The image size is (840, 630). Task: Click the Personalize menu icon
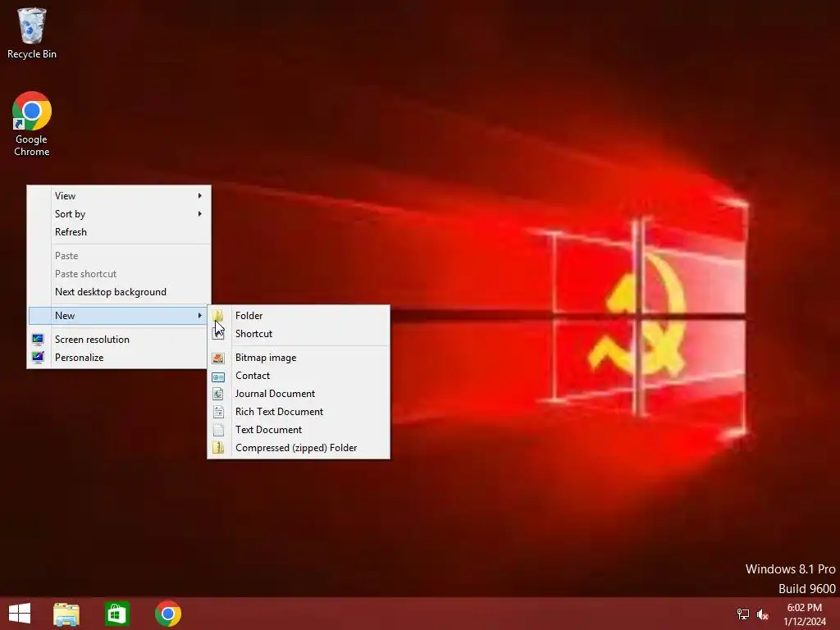coord(38,358)
